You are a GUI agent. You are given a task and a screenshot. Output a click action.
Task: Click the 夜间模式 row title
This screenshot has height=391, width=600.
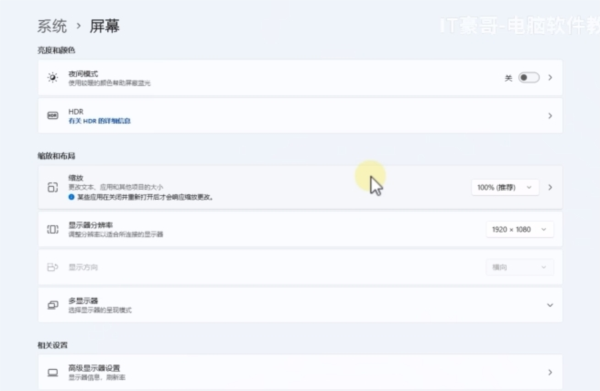pyautogui.click(x=83, y=74)
